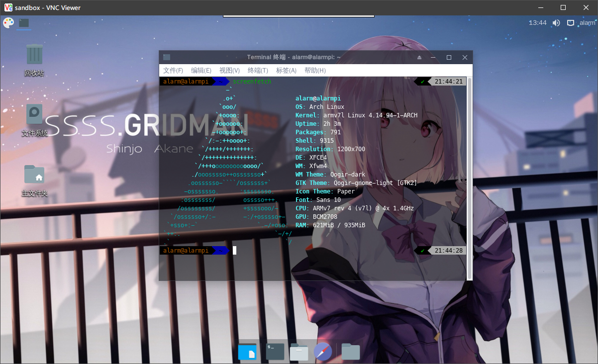Maximize the VNC Viewer window
Viewport: 598px width, 364px height.
click(x=563, y=7)
